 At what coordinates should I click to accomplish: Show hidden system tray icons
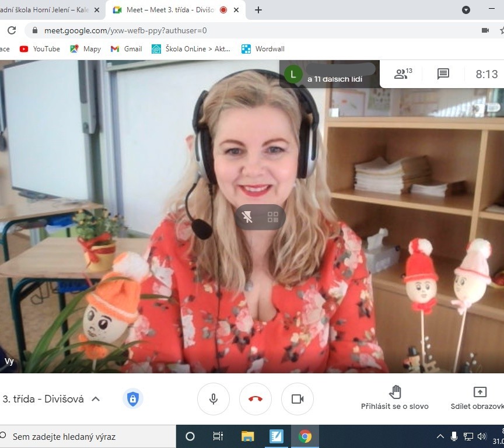440,436
